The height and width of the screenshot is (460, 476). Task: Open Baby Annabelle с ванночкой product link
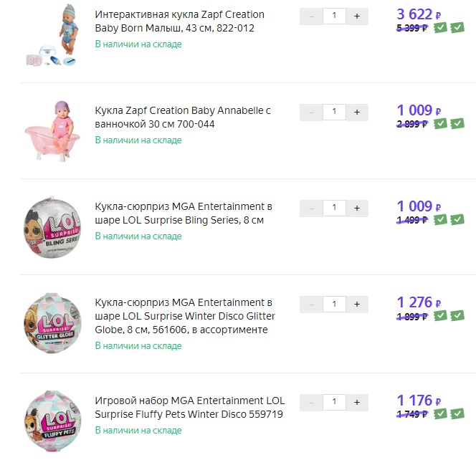click(x=183, y=118)
